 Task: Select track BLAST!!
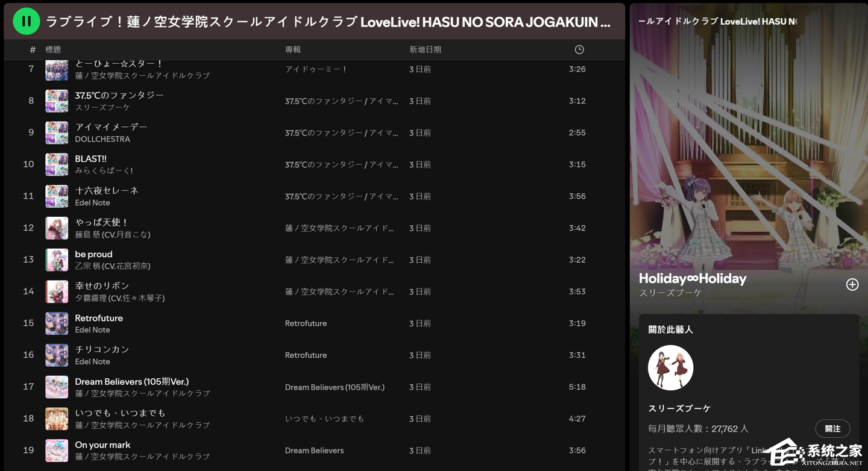90,159
